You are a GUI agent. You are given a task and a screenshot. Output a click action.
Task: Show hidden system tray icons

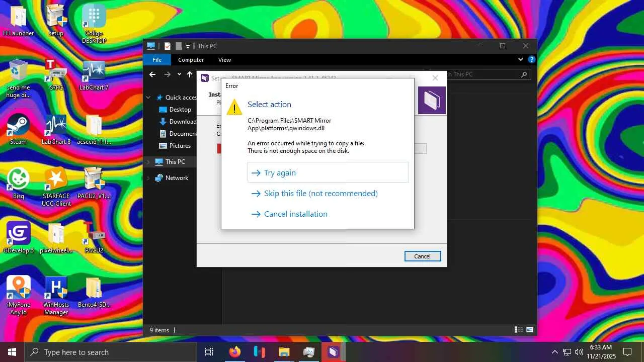pyautogui.click(x=555, y=352)
